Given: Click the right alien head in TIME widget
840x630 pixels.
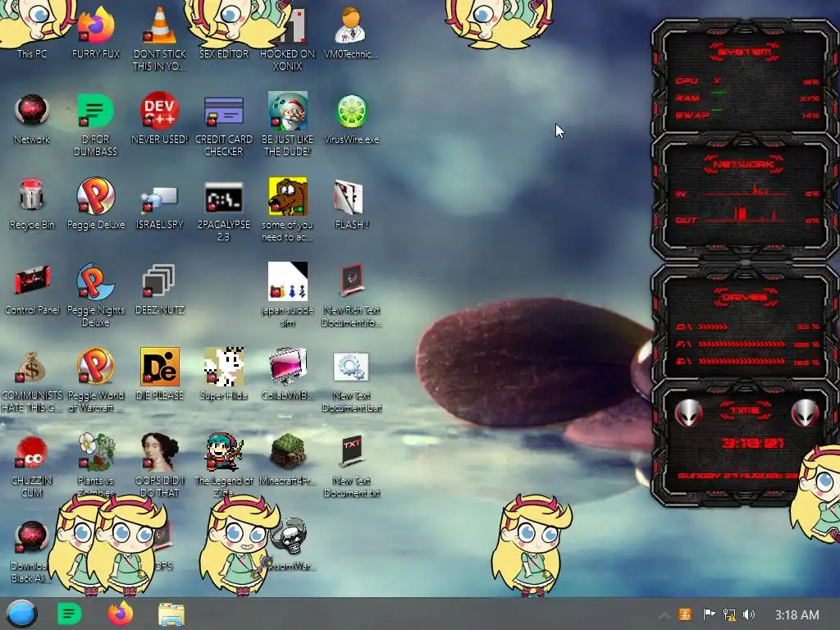Looking at the screenshot, I should coord(805,413).
